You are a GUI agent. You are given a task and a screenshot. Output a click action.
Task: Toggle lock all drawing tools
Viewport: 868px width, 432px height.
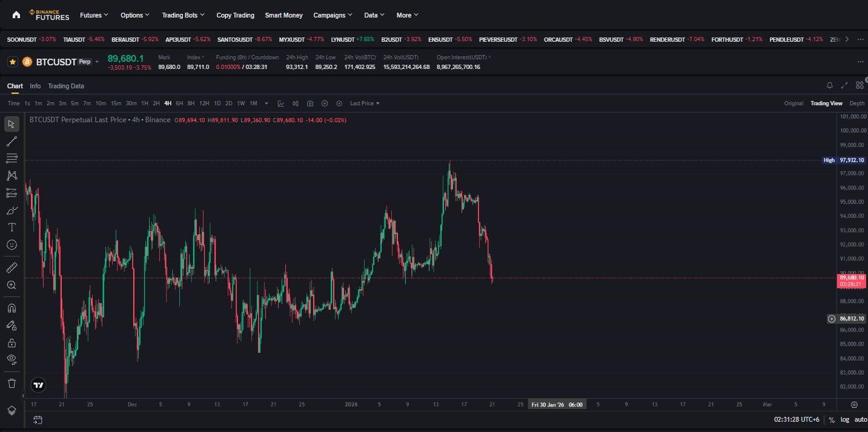point(12,342)
